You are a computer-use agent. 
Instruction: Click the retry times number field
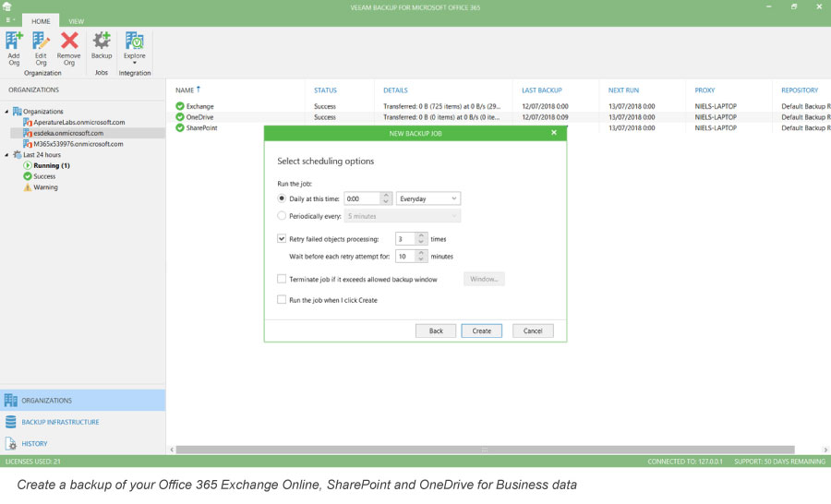(405, 239)
